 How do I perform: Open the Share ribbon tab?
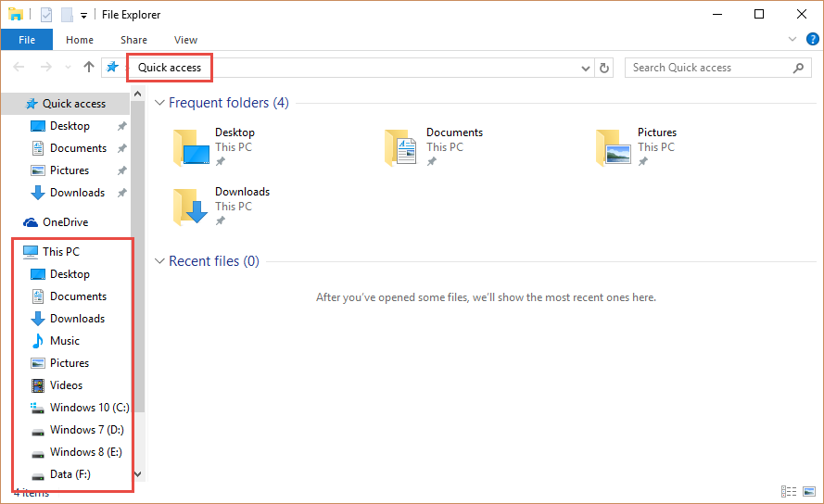(x=133, y=40)
